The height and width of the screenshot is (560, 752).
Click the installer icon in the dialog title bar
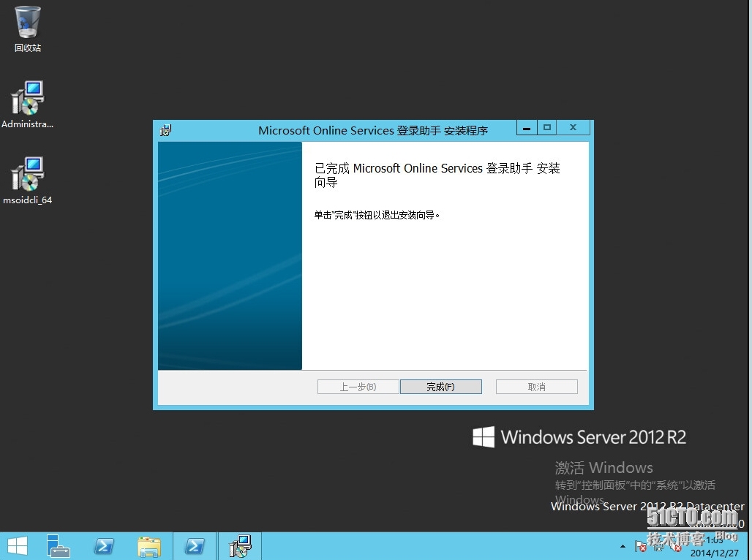coord(166,130)
